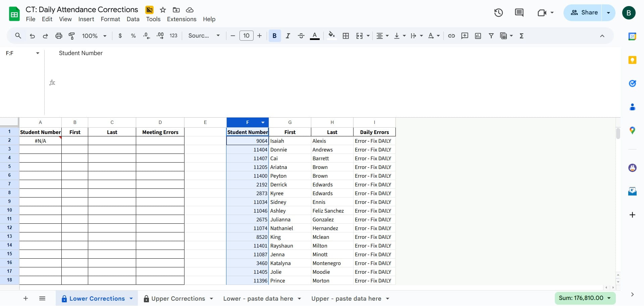
Task: Open the fill color bucket
Action: click(332, 36)
